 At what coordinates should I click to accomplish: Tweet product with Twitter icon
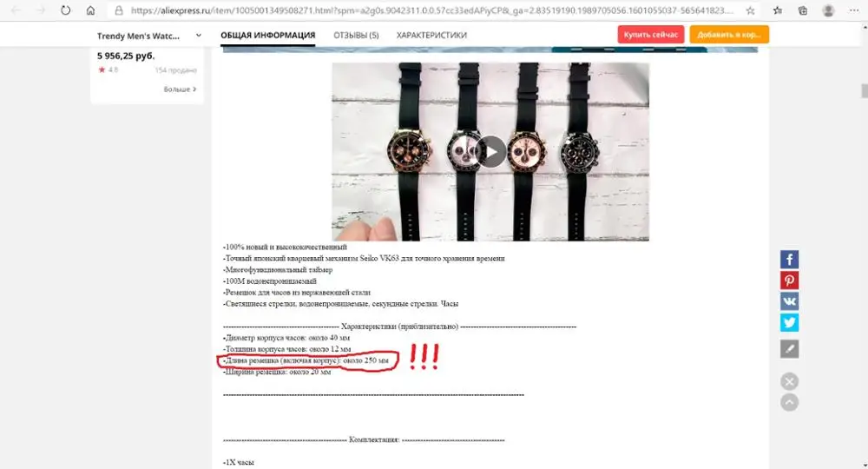(x=789, y=322)
